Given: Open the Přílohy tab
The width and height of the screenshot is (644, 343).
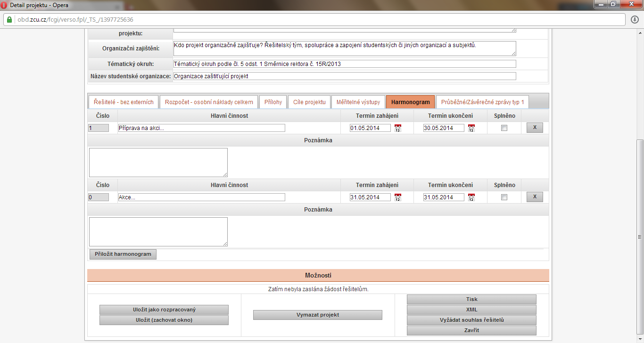Looking at the screenshot, I should click(x=273, y=102).
